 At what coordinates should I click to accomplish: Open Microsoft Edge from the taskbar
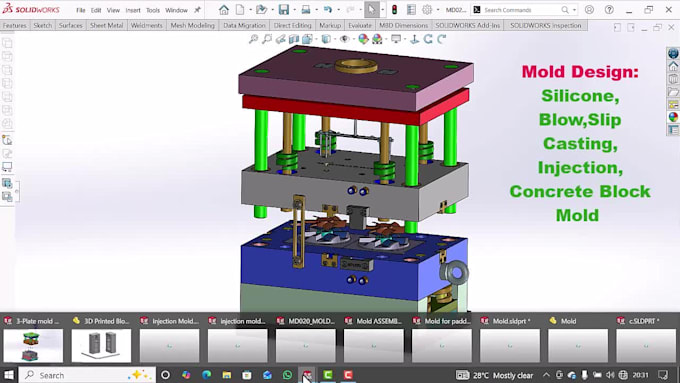click(x=206, y=375)
